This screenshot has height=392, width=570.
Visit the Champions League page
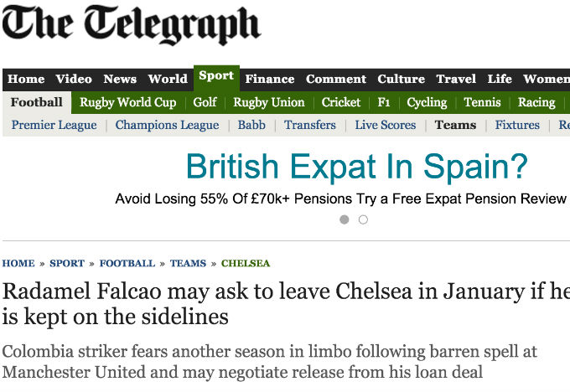[167, 125]
